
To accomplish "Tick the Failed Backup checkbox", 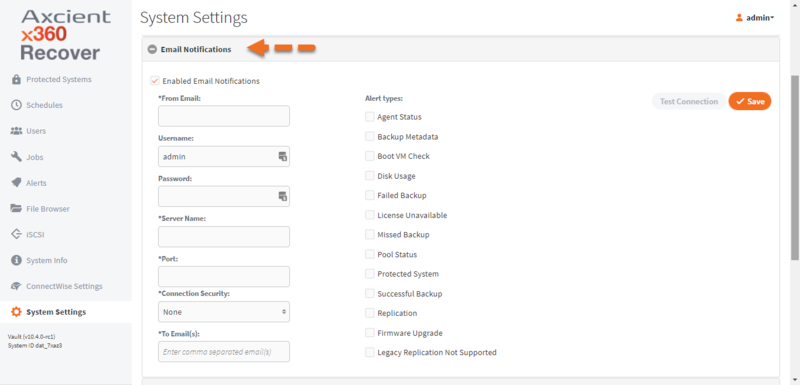I will (369, 195).
